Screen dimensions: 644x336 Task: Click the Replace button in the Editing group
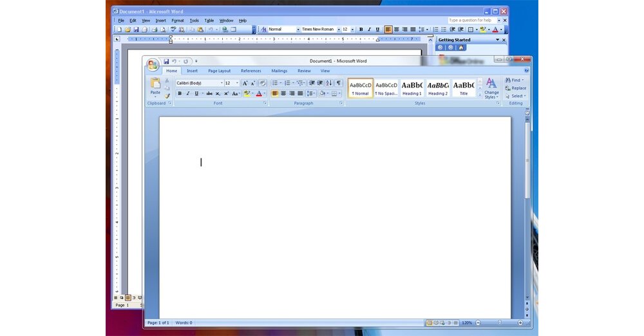tap(515, 88)
